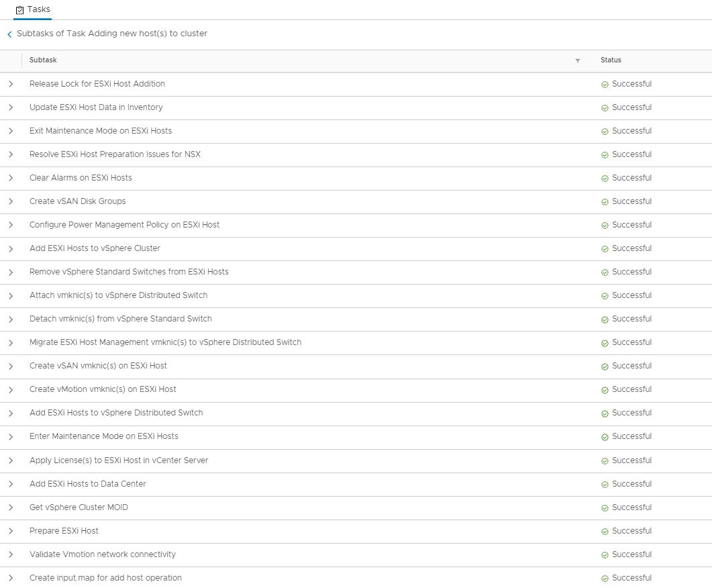Screen dimensions: 712x588
Task: Sort by Status column header
Action: 611,60
